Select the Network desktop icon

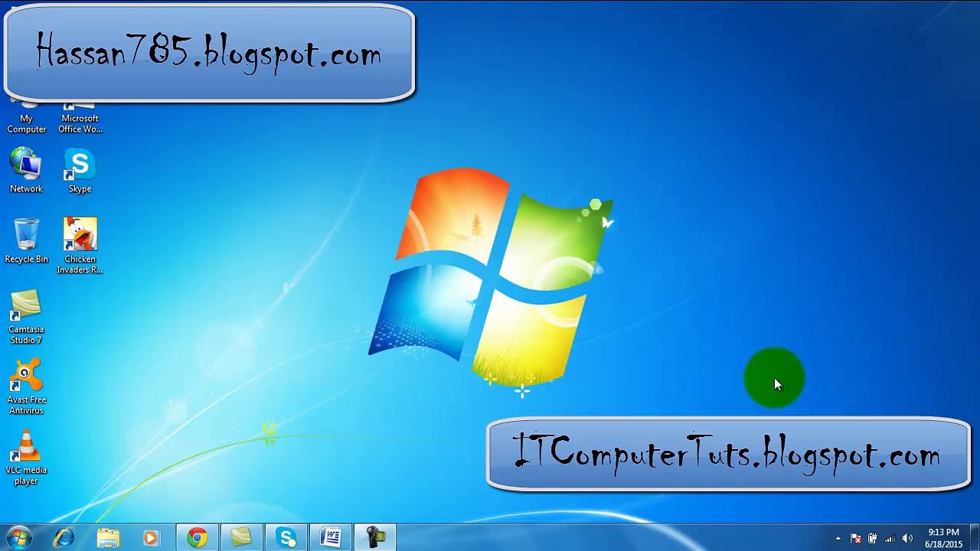[26, 171]
